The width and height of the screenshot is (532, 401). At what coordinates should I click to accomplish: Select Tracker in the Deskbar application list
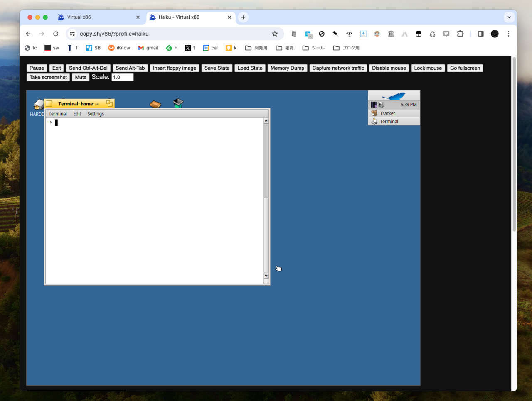[387, 113]
